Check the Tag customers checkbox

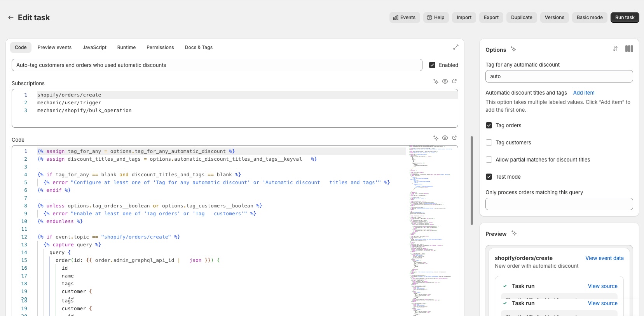coord(489,142)
